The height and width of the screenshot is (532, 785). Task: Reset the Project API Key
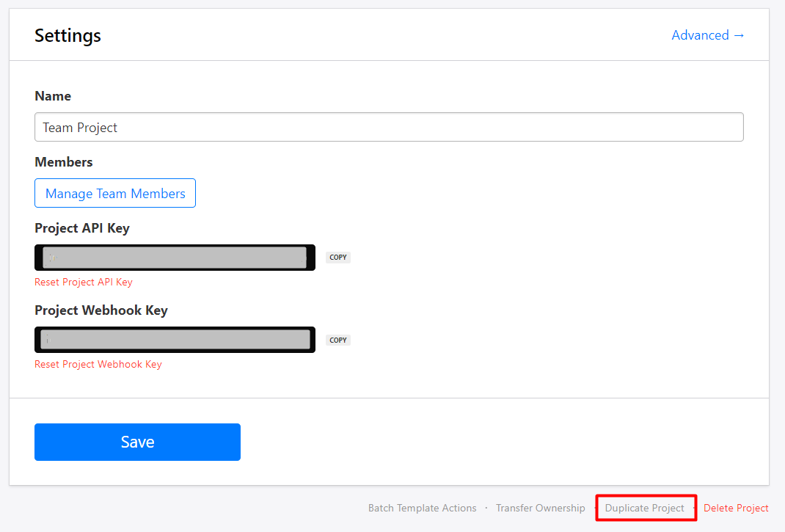point(84,282)
